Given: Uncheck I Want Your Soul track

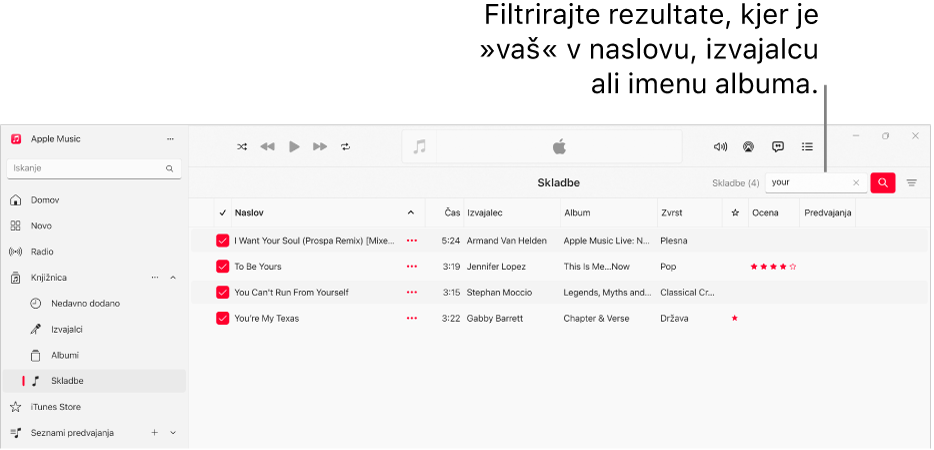Looking at the screenshot, I should 222,241.
